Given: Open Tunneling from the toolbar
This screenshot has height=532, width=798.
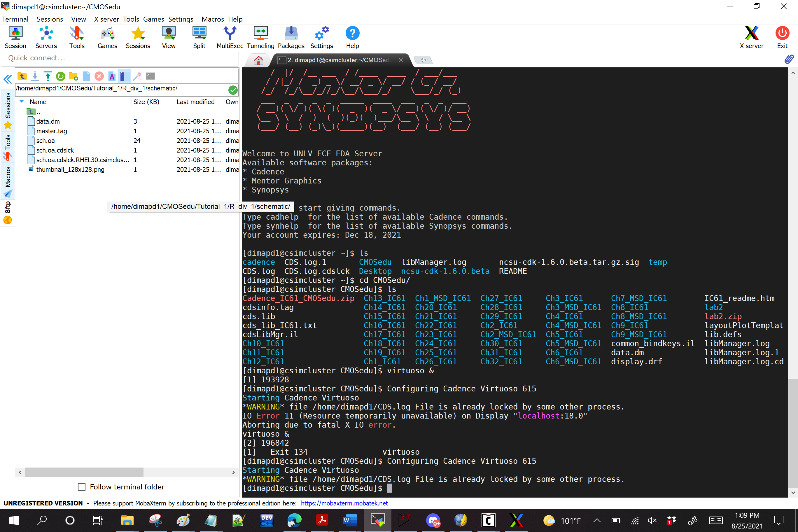Looking at the screenshot, I should coord(260,37).
